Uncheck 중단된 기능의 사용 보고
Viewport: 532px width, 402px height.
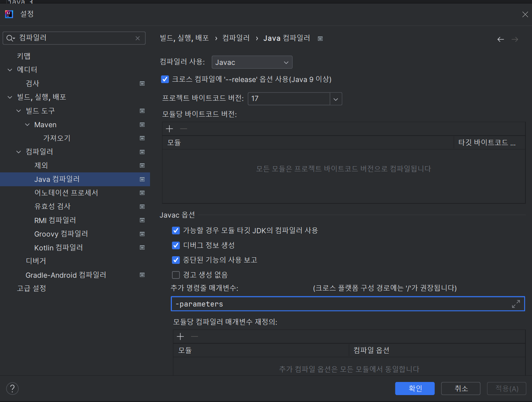pyautogui.click(x=176, y=260)
